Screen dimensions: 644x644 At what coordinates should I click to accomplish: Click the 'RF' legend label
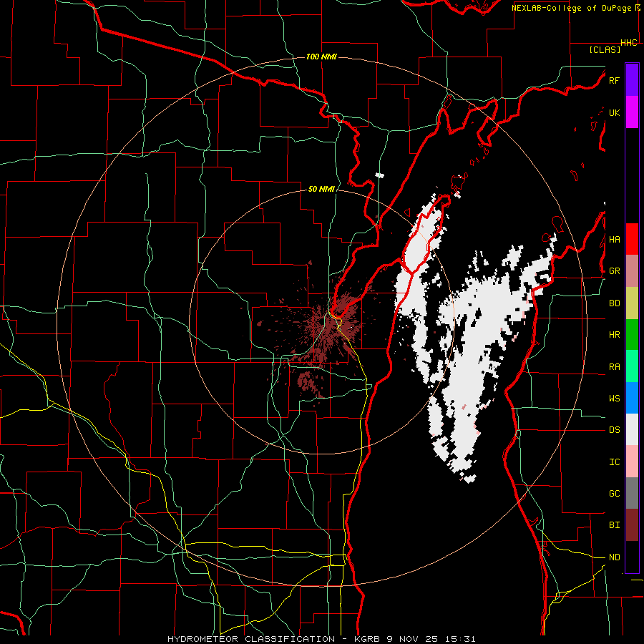click(x=614, y=80)
